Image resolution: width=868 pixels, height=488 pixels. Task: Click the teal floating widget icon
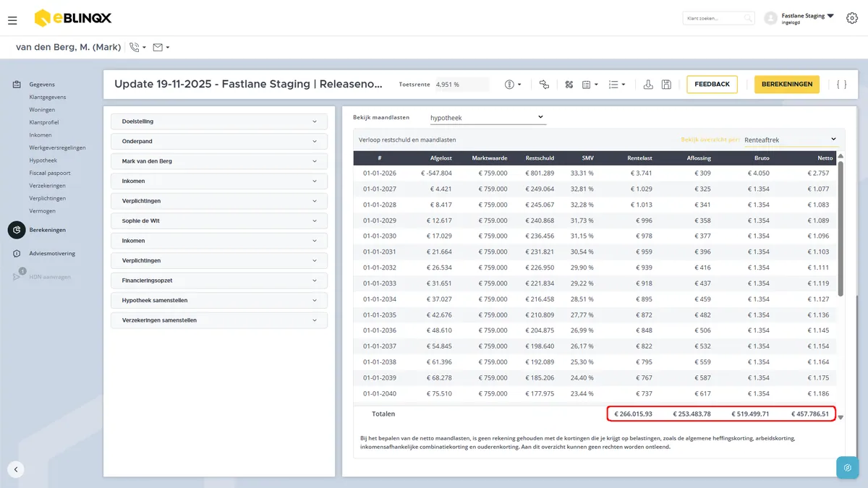point(847,467)
